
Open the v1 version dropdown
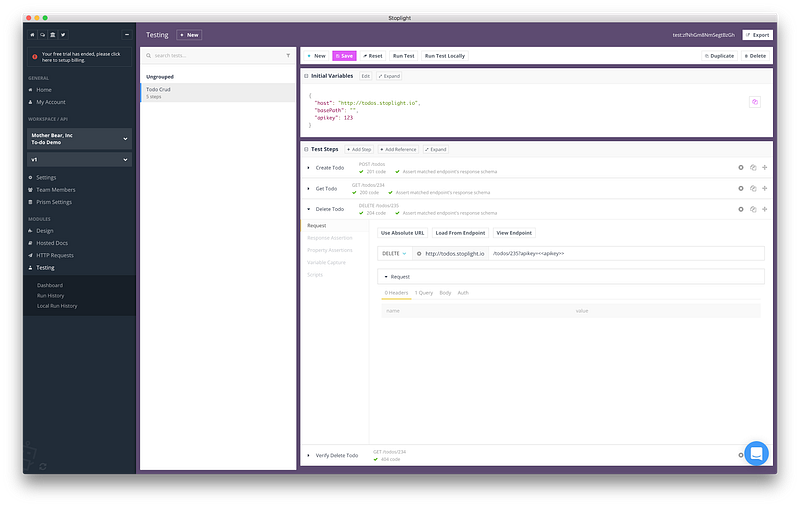79,160
